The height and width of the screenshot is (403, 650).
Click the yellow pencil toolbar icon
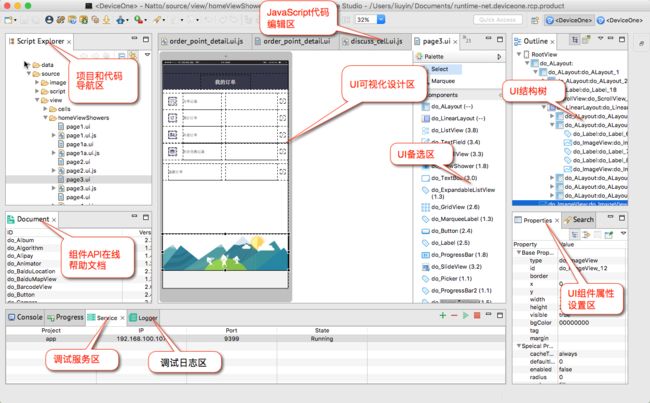click(x=158, y=19)
